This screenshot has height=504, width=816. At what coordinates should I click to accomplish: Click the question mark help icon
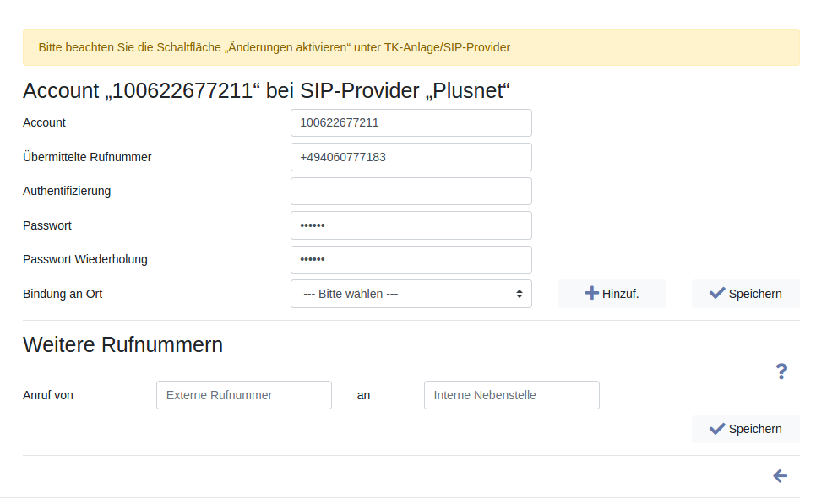tap(781, 371)
